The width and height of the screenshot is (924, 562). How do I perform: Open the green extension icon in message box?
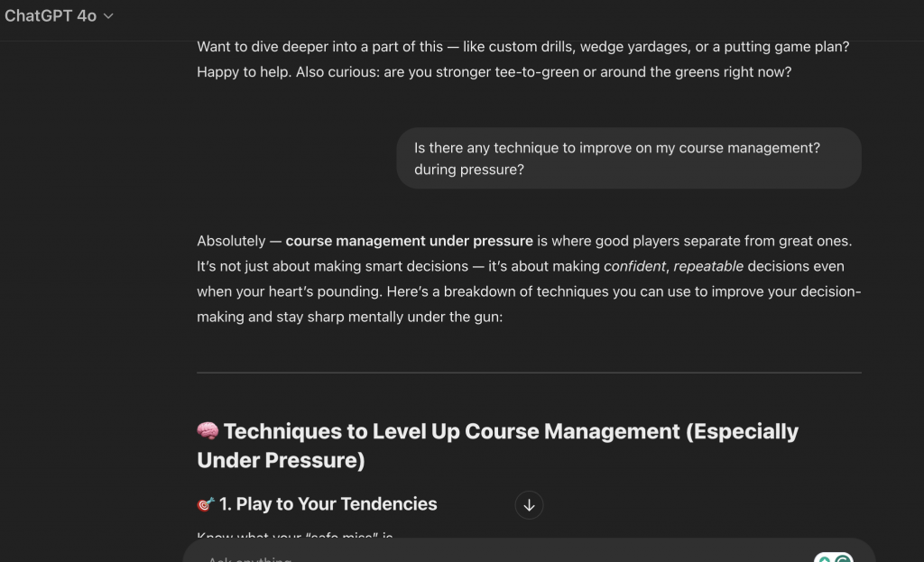(x=833, y=557)
